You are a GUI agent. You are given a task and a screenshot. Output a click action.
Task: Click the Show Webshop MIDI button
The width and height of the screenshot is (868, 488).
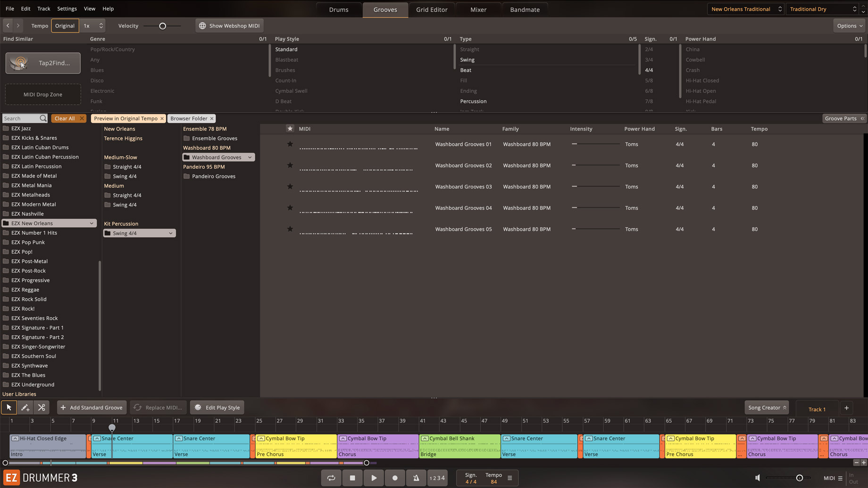coord(229,26)
